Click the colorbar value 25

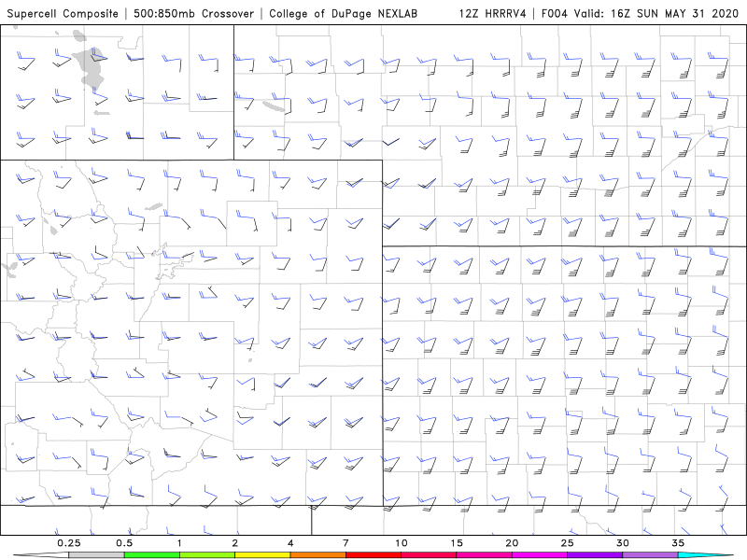tap(568, 543)
